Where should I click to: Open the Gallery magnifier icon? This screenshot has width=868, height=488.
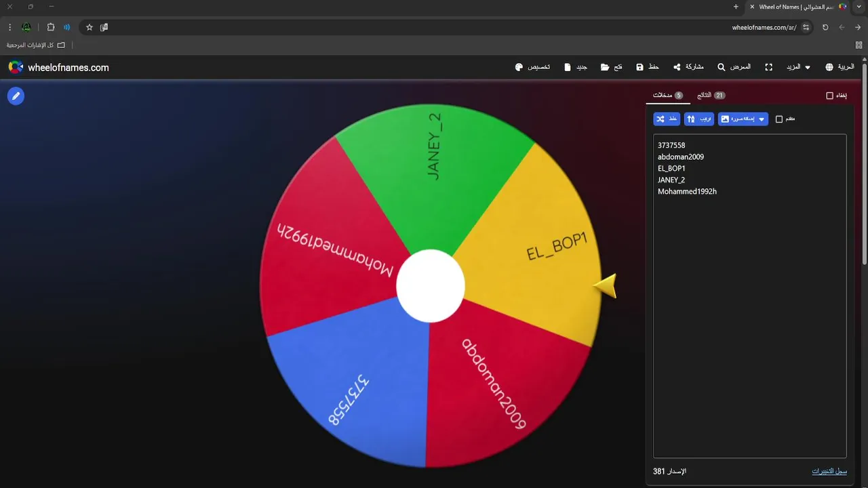[722, 67]
